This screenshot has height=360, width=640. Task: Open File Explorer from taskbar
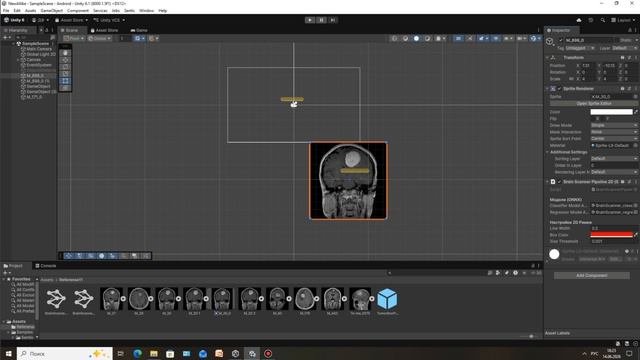click(154, 353)
